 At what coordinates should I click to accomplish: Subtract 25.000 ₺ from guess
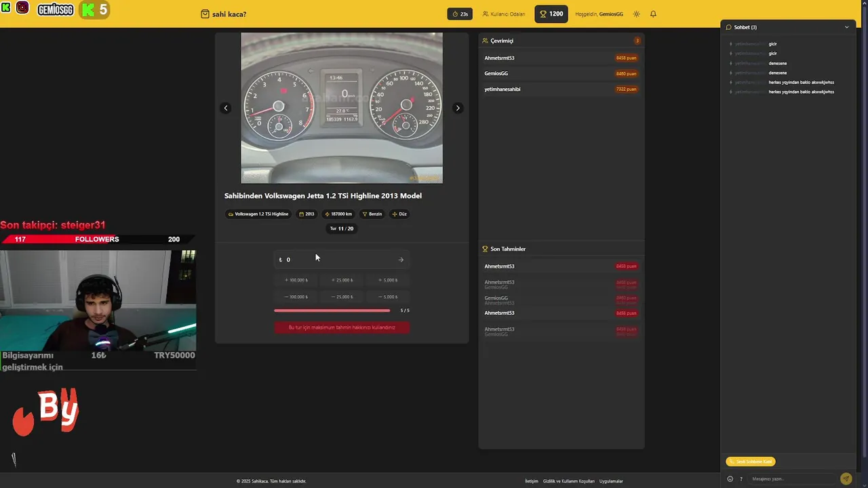tap(342, 297)
